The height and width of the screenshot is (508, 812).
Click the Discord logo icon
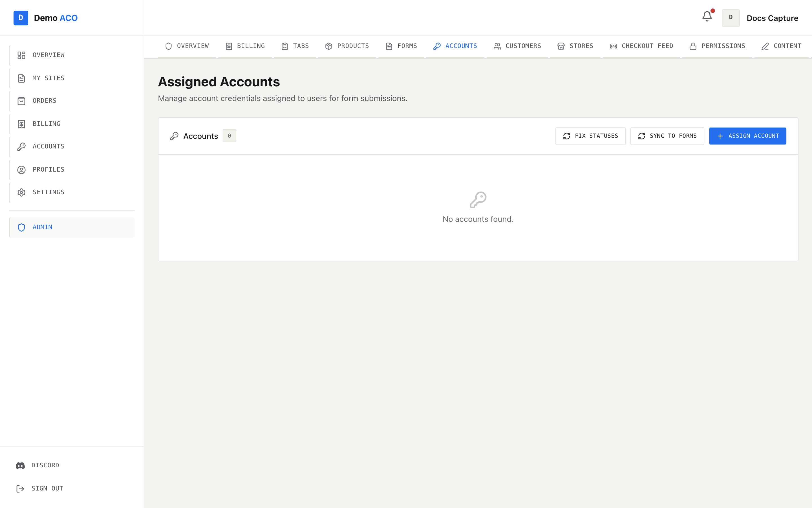click(x=21, y=466)
